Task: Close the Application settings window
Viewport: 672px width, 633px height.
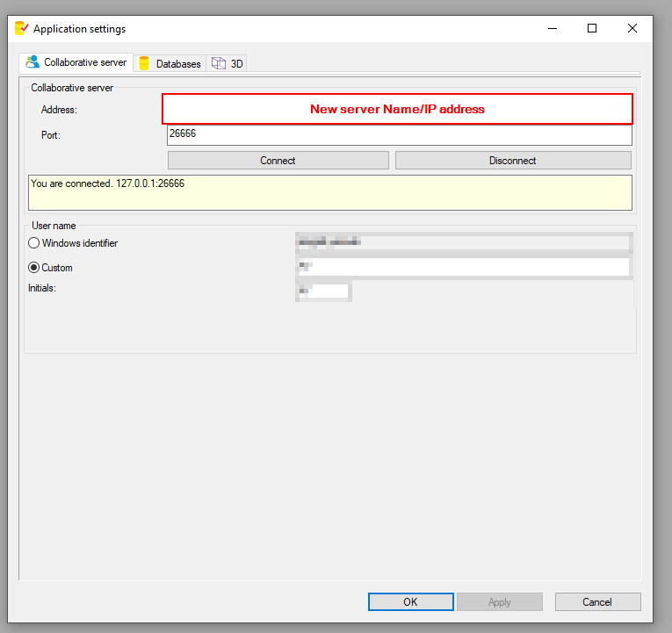Action: click(632, 28)
